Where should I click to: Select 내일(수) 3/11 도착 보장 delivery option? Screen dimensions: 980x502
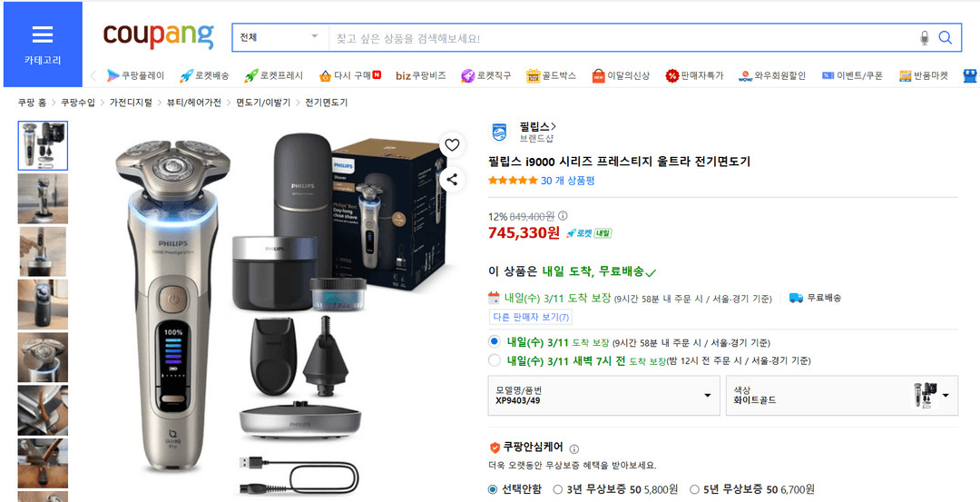pyautogui.click(x=495, y=342)
